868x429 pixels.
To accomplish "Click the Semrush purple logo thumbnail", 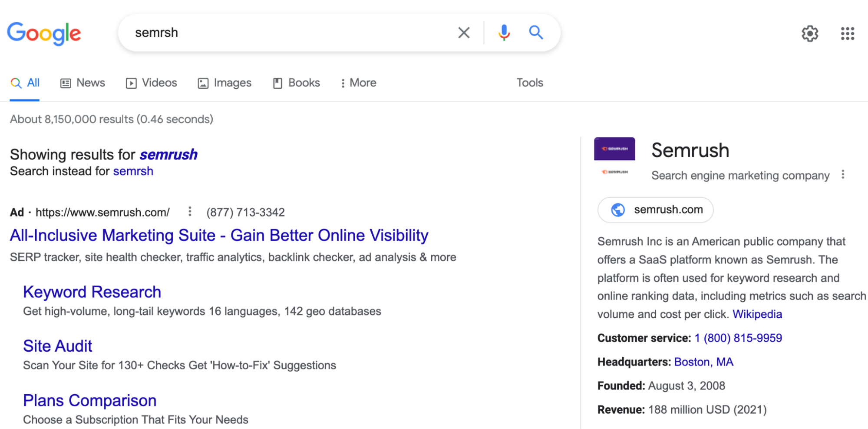I will [614, 149].
